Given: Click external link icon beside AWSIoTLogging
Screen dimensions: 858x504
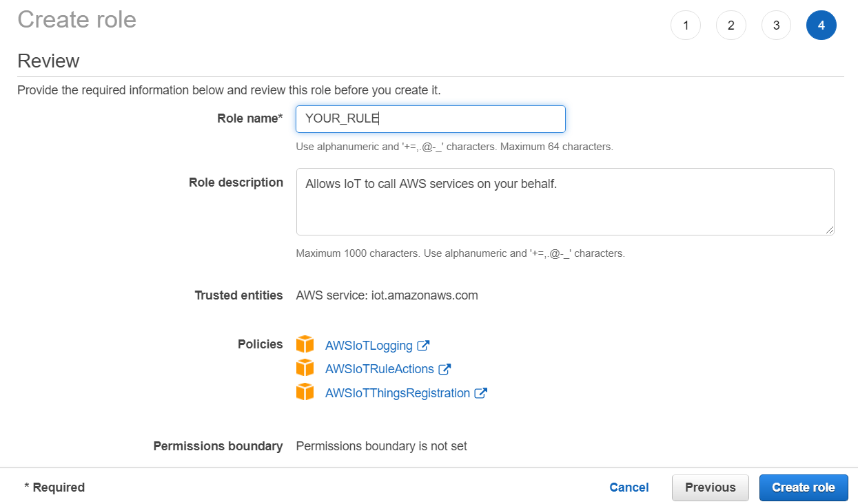Looking at the screenshot, I should click(x=424, y=346).
